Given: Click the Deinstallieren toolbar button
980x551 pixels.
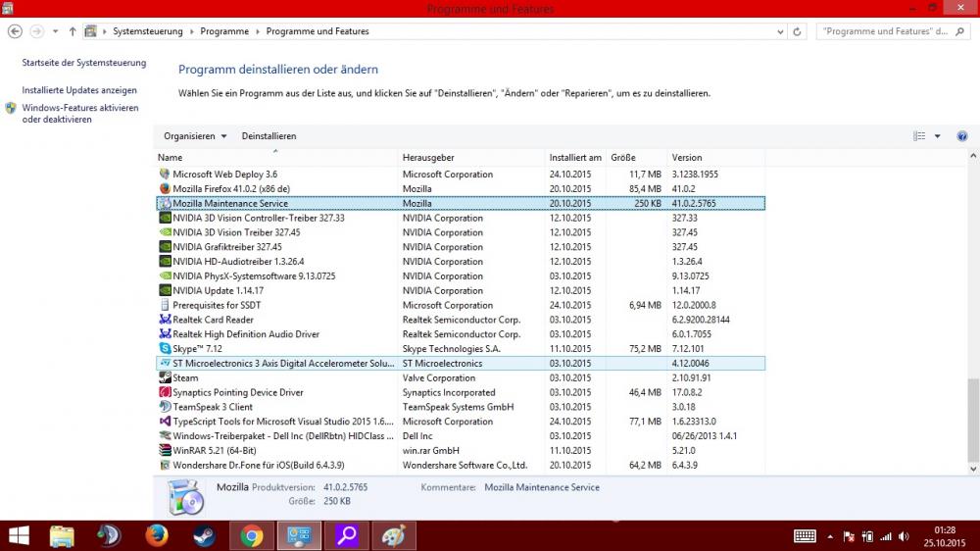Looking at the screenshot, I should (269, 136).
